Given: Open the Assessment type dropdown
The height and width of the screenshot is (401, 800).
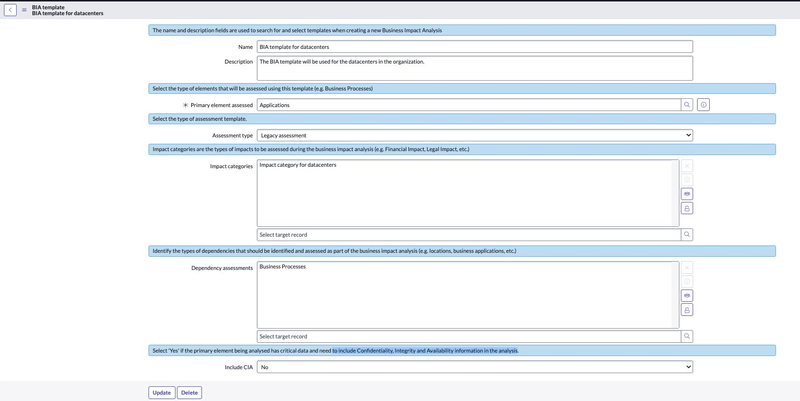Looking at the screenshot, I should click(x=474, y=135).
